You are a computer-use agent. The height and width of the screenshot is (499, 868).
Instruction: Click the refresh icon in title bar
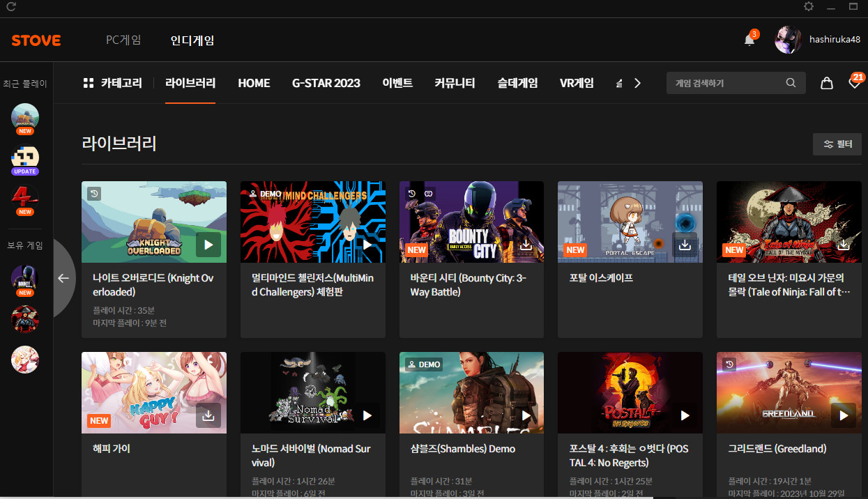pyautogui.click(x=10, y=6)
